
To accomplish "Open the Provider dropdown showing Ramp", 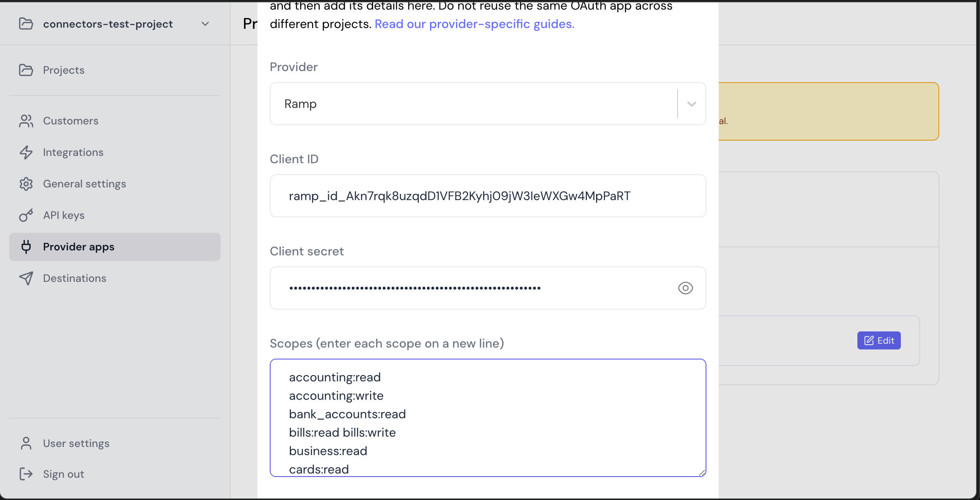I will coord(488,104).
